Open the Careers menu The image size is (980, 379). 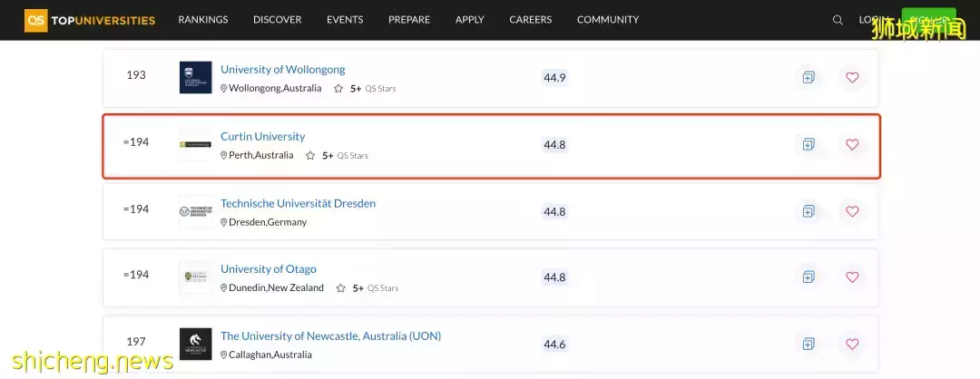tap(531, 20)
